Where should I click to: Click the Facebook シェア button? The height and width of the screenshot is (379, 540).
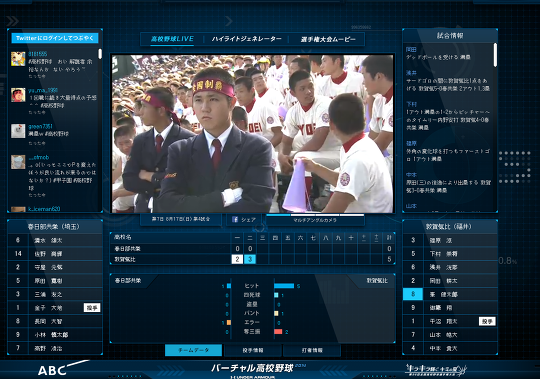244,220
